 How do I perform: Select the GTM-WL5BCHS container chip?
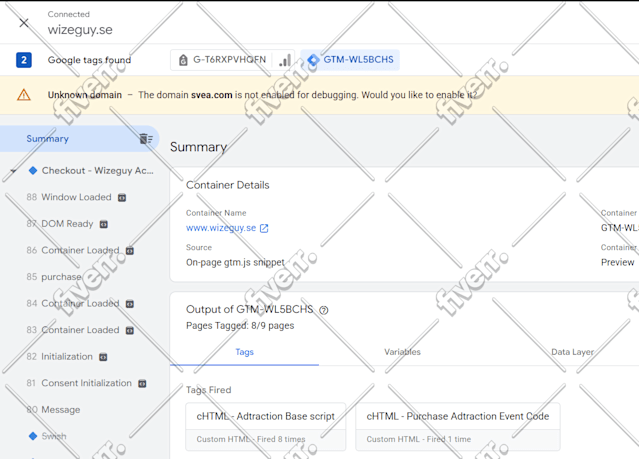[350, 60]
